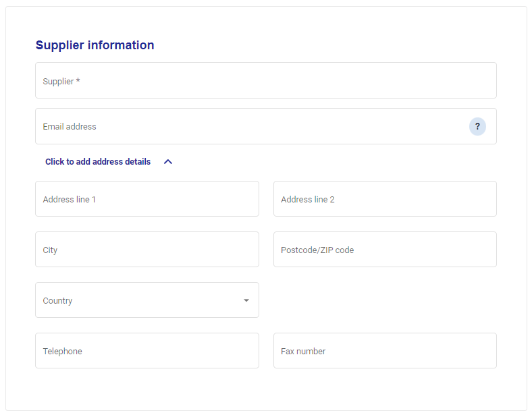Focus the Postcode/ZIP code field
The height and width of the screenshot is (415, 532).
tap(385, 249)
